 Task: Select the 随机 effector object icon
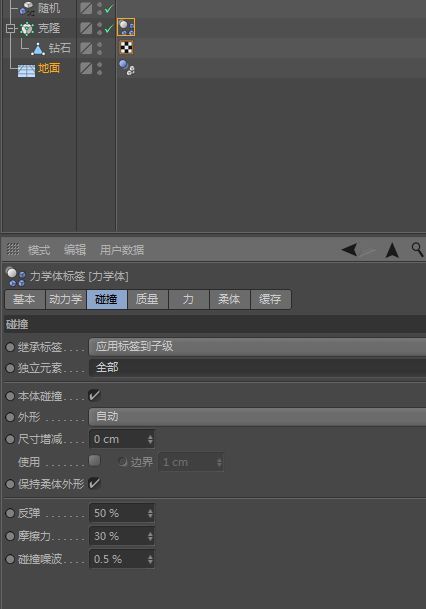27,8
